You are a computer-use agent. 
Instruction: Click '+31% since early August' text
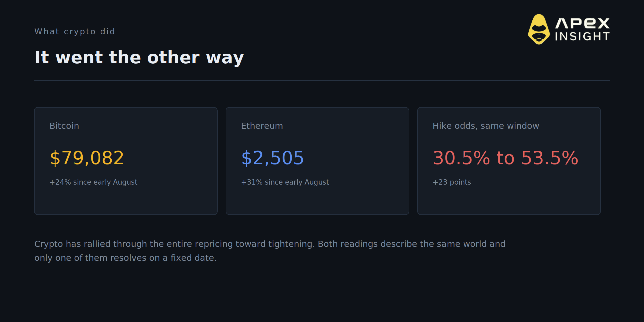coord(285,182)
